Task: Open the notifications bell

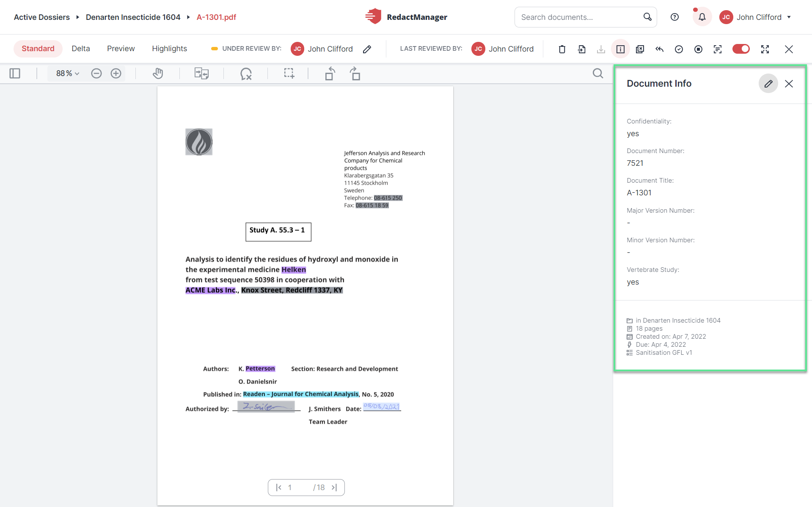Action: [x=702, y=17]
